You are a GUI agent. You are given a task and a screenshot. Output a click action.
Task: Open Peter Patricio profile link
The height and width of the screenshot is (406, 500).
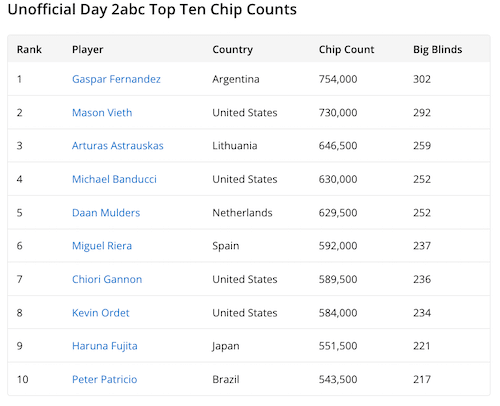(105, 379)
